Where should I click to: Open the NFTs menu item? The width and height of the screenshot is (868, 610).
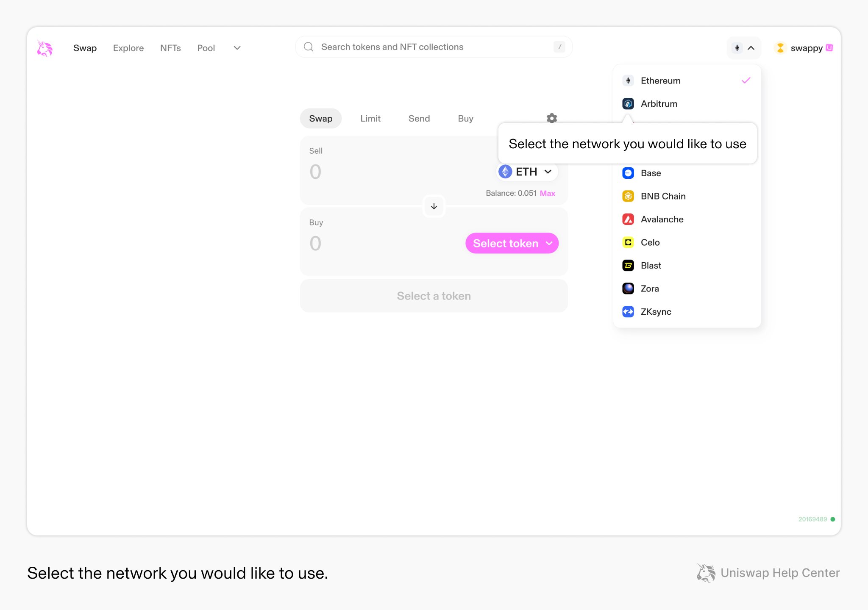(170, 48)
